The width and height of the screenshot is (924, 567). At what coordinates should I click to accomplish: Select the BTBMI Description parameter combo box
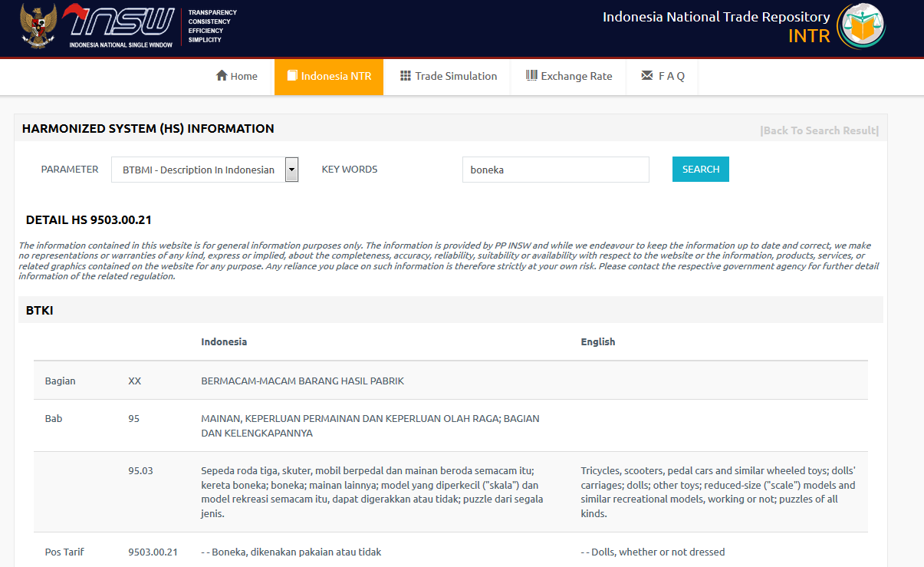[198, 170]
